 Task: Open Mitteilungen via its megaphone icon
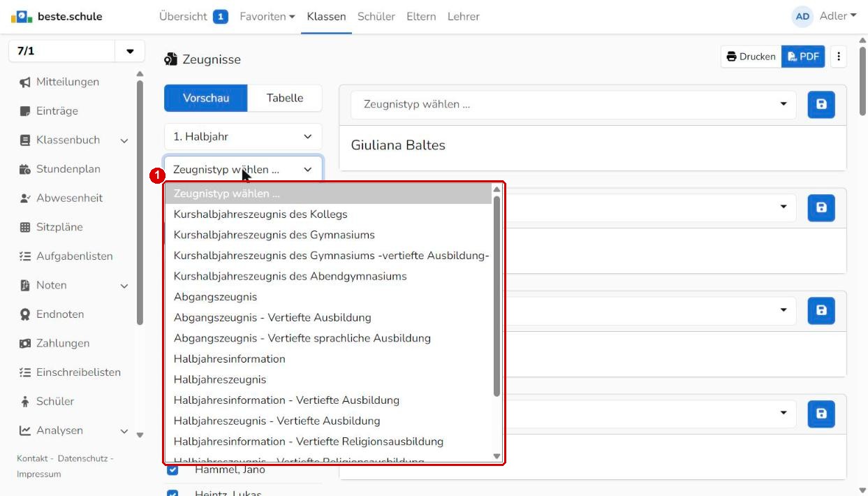coord(25,82)
